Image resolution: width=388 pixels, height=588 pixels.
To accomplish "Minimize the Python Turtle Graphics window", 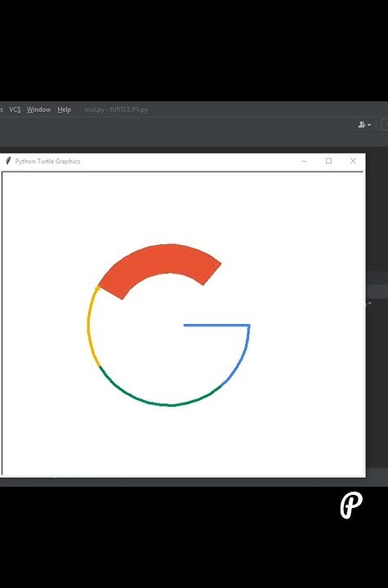I will (305, 161).
